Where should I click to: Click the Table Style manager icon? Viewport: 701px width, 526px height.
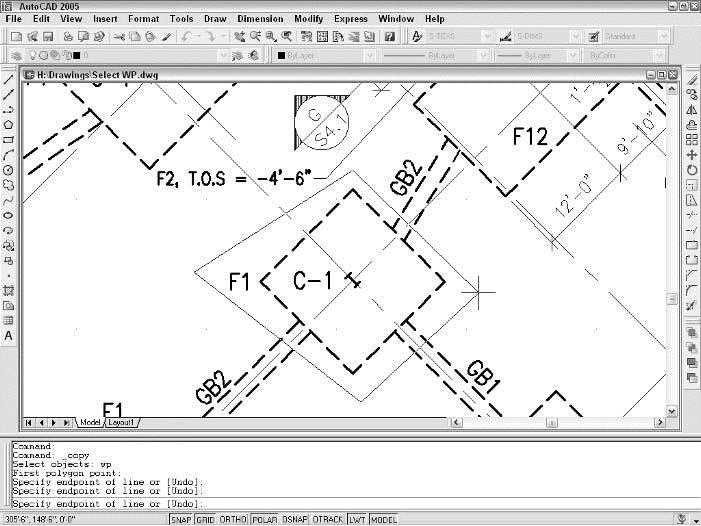(x=594, y=37)
